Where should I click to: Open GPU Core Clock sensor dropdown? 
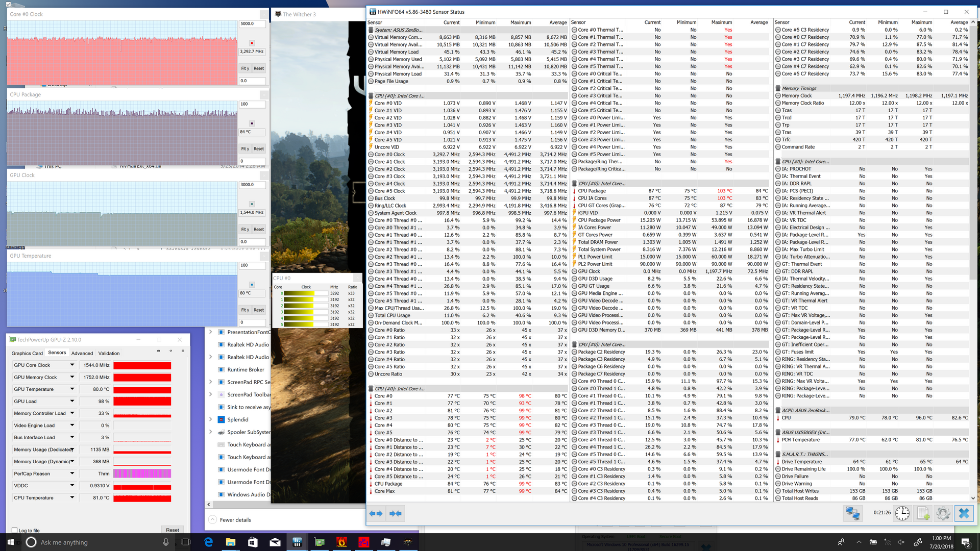tap(72, 365)
